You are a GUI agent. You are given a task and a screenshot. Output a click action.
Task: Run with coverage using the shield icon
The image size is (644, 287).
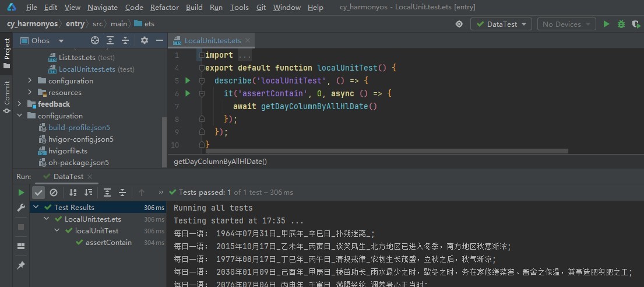(x=636, y=24)
